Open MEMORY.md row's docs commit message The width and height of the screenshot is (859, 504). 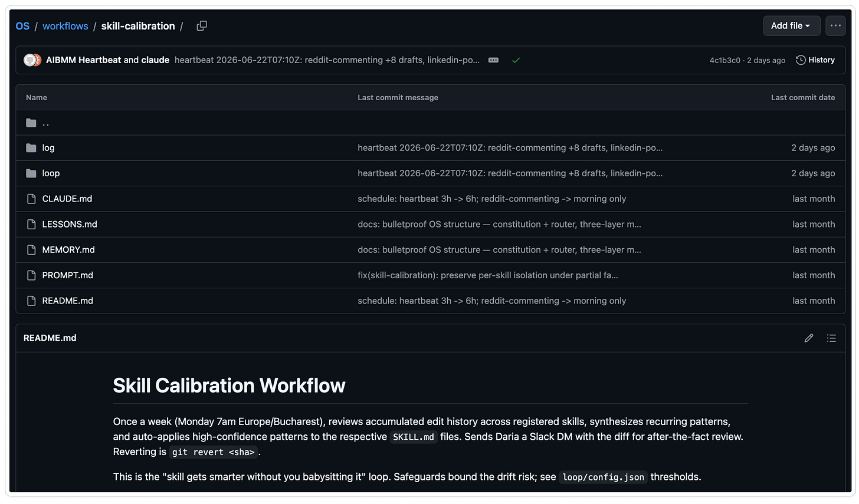499,249
